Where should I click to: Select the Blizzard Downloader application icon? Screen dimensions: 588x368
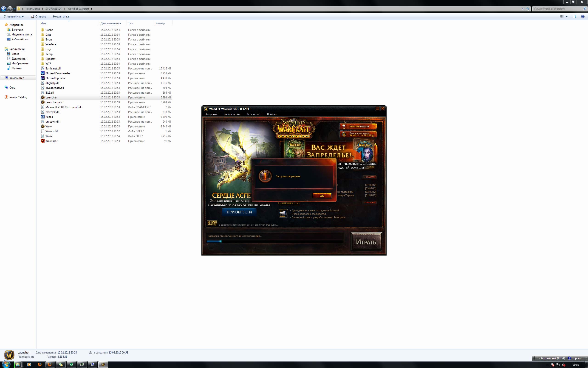pos(42,73)
